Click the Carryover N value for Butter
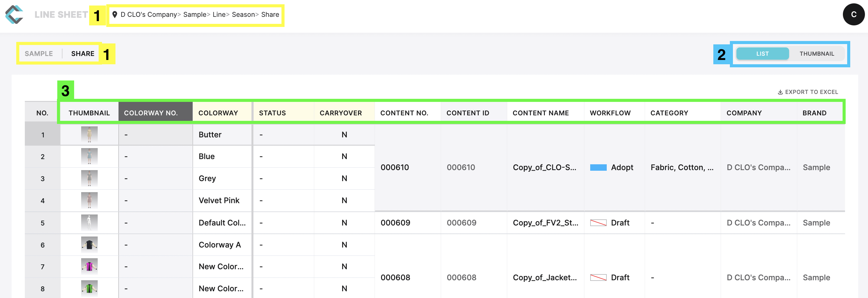The image size is (868, 298). 344,134
